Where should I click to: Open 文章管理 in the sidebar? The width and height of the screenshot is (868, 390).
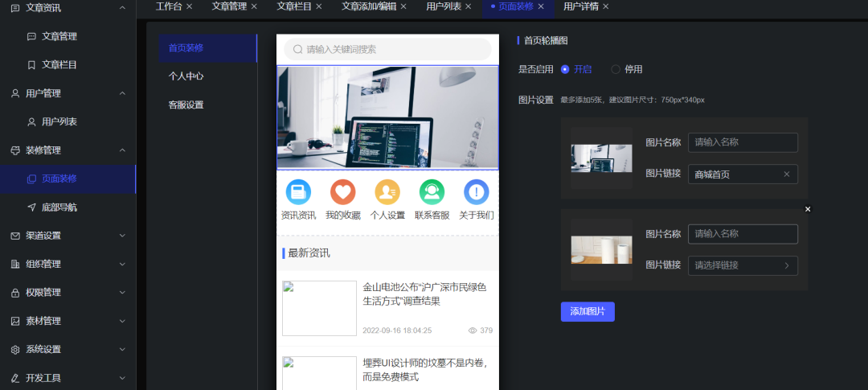pos(68,36)
